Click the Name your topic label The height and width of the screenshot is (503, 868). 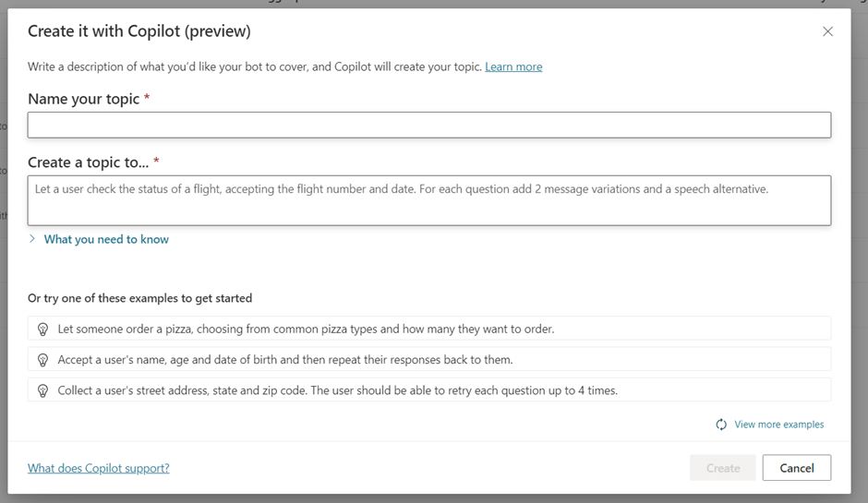(x=83, y=99)
